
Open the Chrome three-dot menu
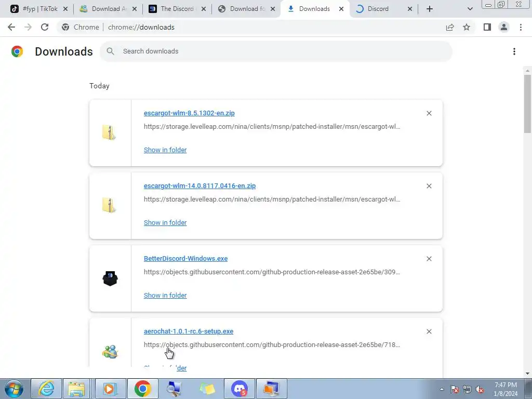521,27
